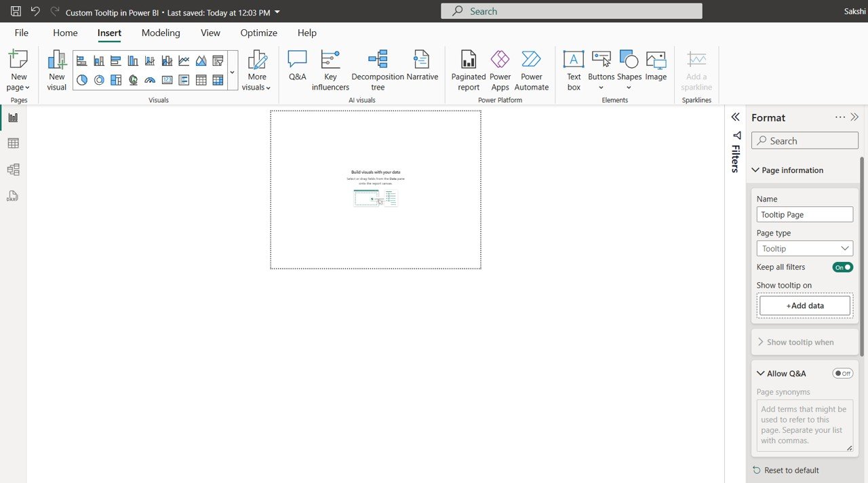Screen dimensions: 868x483
Task: Insert a treemap visual
Action: (x=116, y=80)
